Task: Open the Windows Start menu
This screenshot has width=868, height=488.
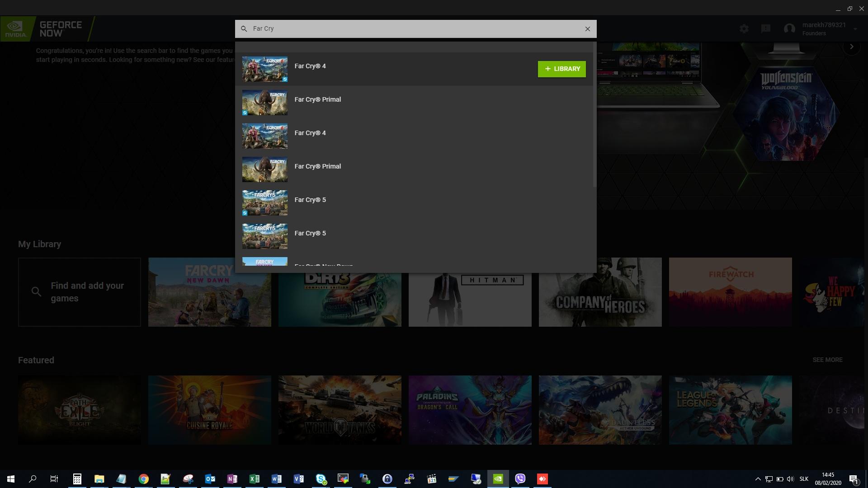Action: pyautogui.click(x=11, y=479)
